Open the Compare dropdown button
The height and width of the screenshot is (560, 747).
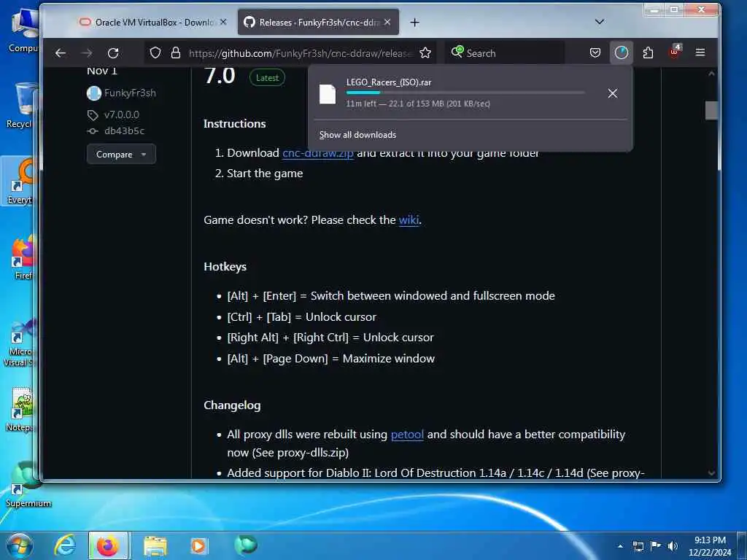[121, 155]
